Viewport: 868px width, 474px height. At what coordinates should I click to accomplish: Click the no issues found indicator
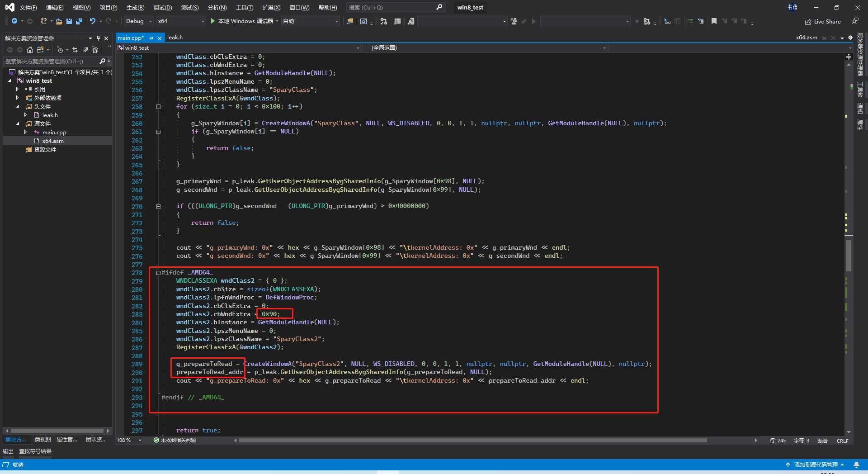pos(175,440)
